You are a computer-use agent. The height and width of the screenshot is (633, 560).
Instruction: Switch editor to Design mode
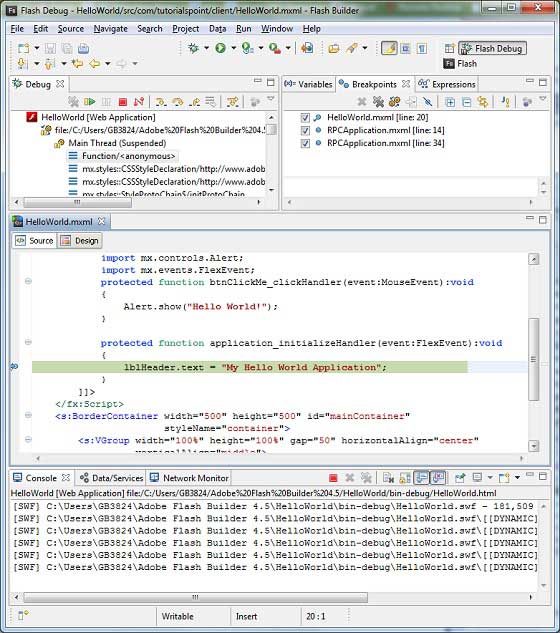80,241
